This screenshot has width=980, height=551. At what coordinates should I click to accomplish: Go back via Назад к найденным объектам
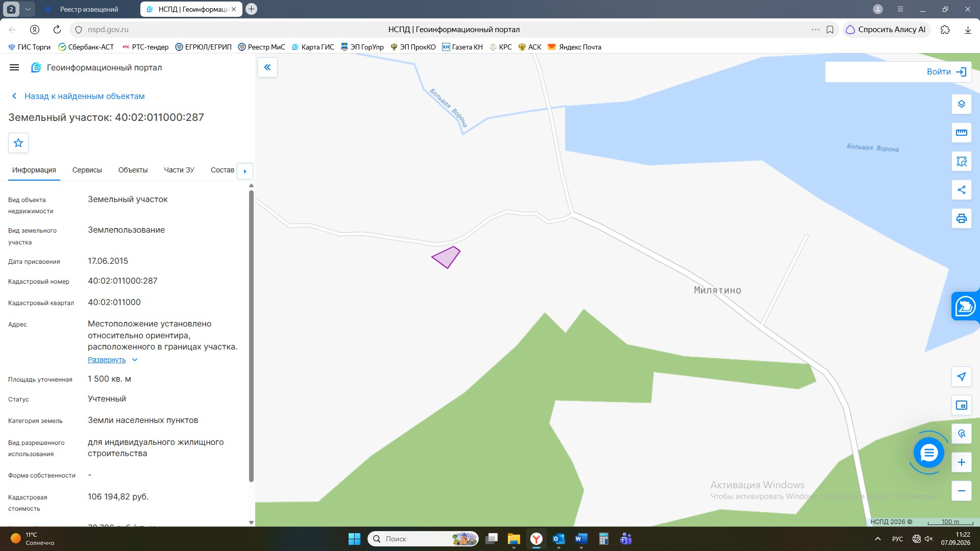(x=78, y=96)
